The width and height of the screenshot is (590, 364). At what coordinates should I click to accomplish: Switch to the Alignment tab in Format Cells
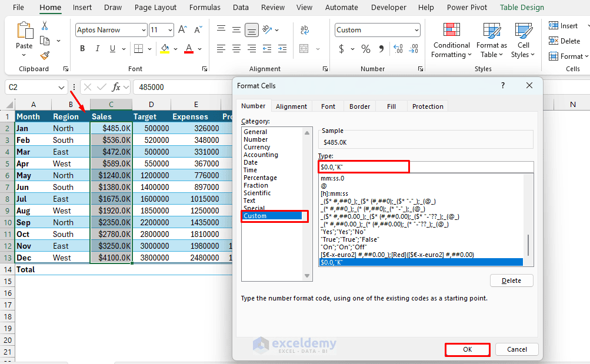click(x=291, y=106)
